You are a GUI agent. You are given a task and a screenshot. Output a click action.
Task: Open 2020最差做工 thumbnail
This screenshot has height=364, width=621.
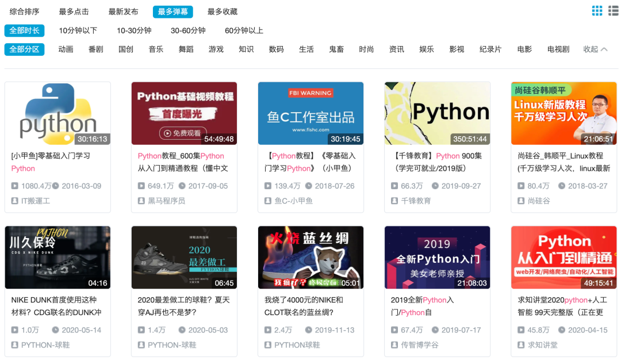coord(184,258)
